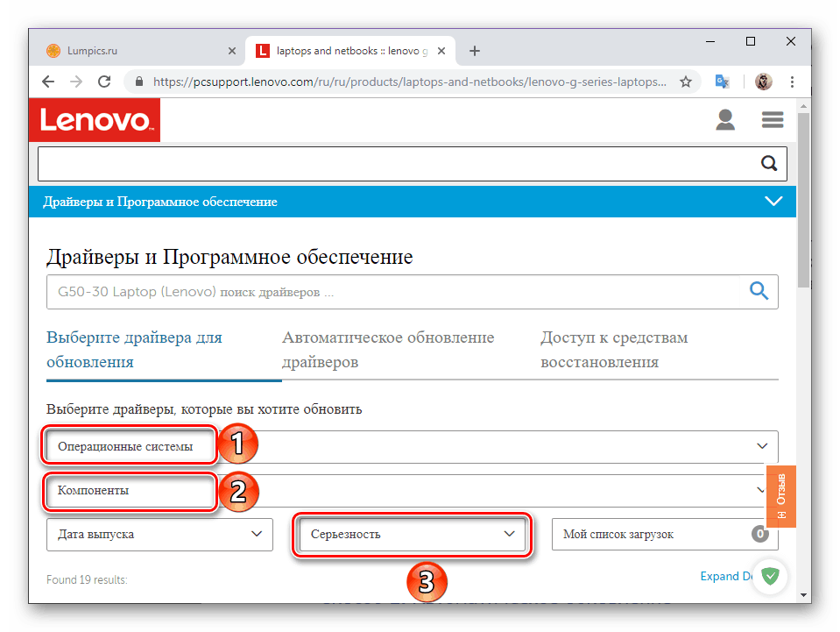Click the browser forward arrow
Image resolution: width=840 pixels, height=632 pixels.
tap(76, 82)
